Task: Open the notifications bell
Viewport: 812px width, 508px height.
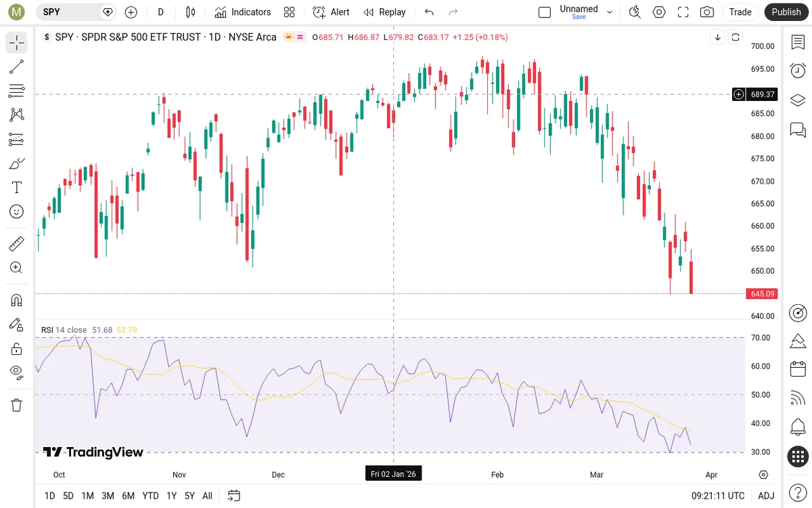Action: click(798, 427)
